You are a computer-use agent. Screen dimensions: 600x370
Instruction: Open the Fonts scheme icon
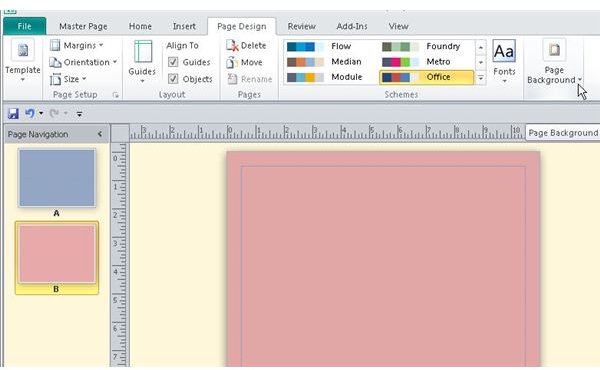click(504, 51)
